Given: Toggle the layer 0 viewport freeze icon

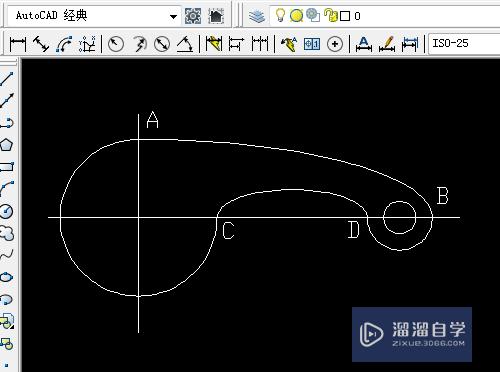Looking at the screenshot, I should [313, 15].
